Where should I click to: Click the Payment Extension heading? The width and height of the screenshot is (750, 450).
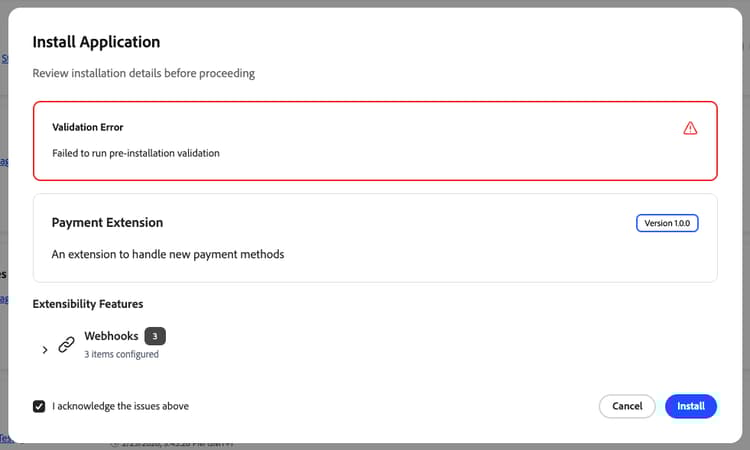click(x=107, y=222)
